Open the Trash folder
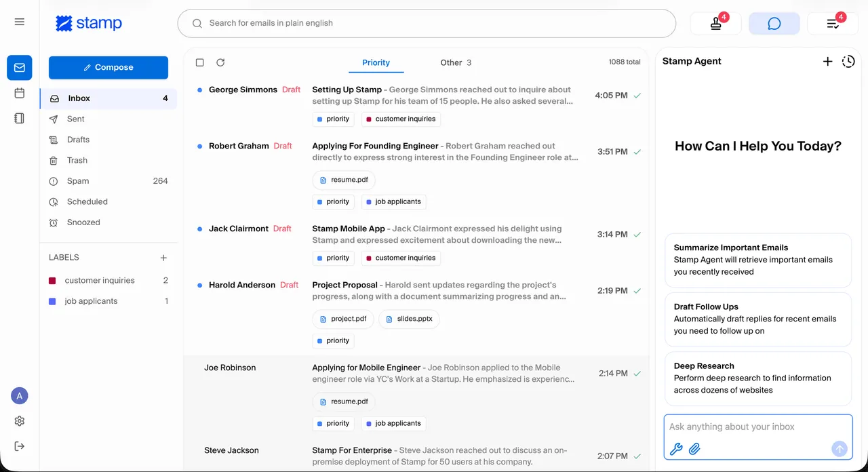 click(108, 160)
